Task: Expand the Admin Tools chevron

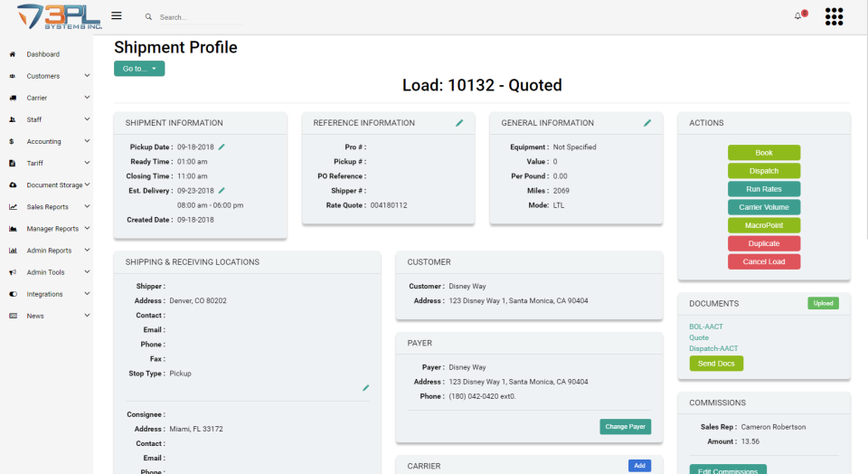Action: tap(87, 272)
